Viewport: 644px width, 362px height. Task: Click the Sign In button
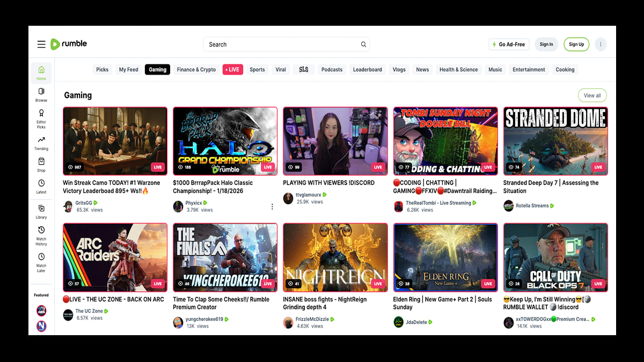(x=546, y=44)
